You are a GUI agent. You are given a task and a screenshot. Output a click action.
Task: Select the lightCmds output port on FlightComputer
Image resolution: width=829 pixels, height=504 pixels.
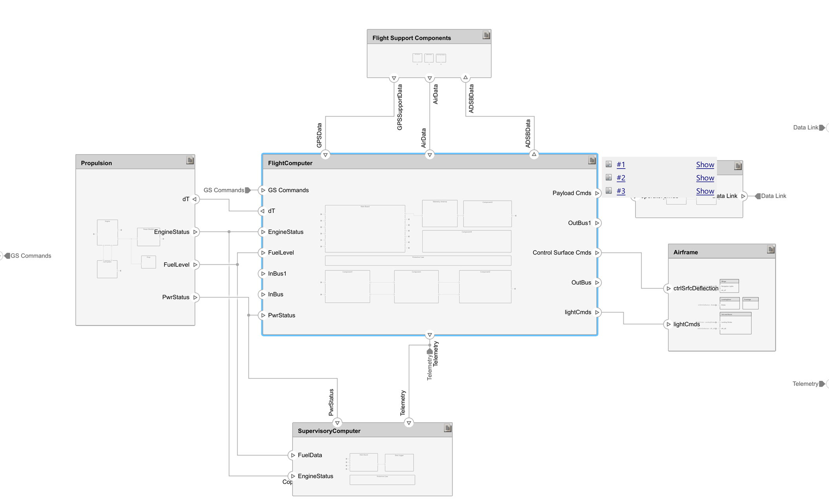click(x=597, y=312)
